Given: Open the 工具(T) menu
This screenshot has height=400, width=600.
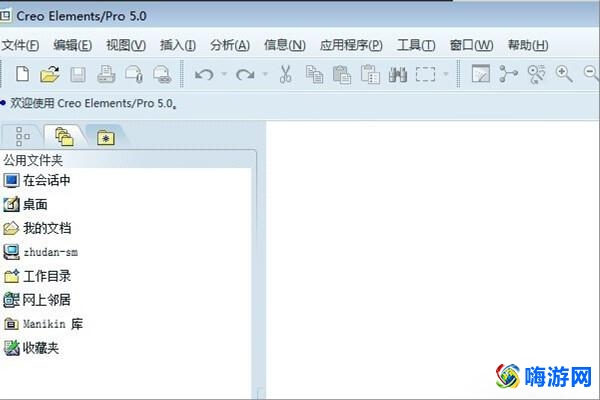Looking at the screenshot, I should 416,46.
